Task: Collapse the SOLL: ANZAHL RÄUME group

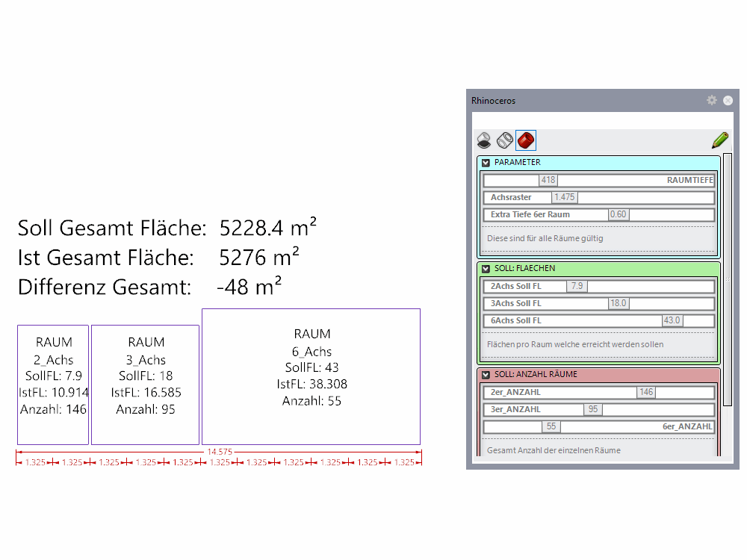Action: [x=486, y=374]
